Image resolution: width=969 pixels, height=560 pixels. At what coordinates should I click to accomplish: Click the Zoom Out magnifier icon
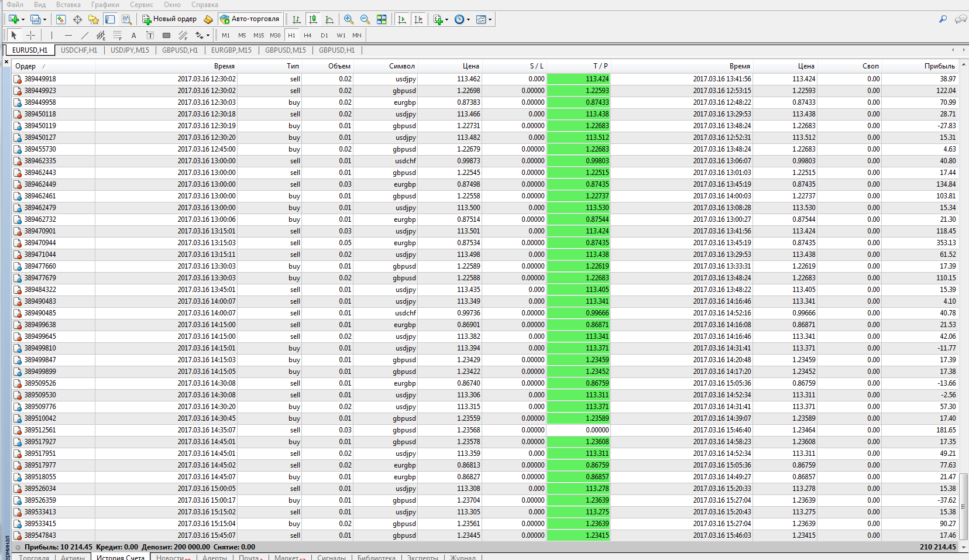click(x=365, y=19)
